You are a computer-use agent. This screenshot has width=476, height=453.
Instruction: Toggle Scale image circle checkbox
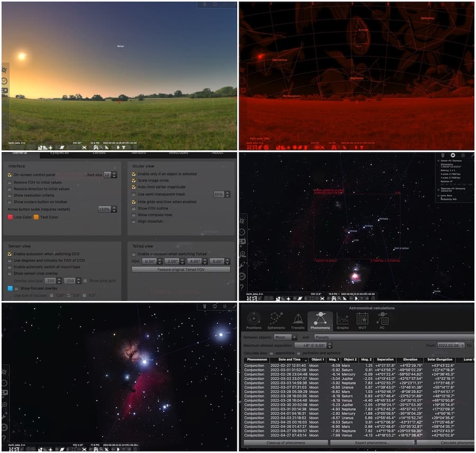(x=134, y=180)
